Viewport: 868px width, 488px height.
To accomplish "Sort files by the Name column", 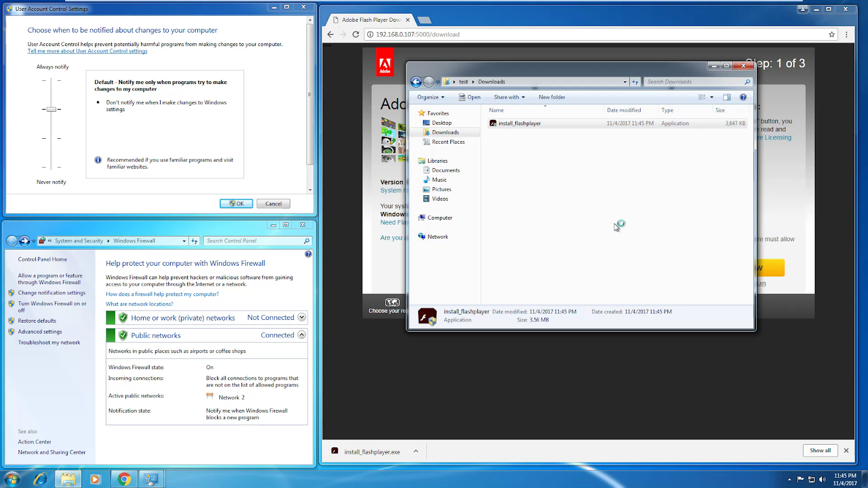I will [545, 110].
